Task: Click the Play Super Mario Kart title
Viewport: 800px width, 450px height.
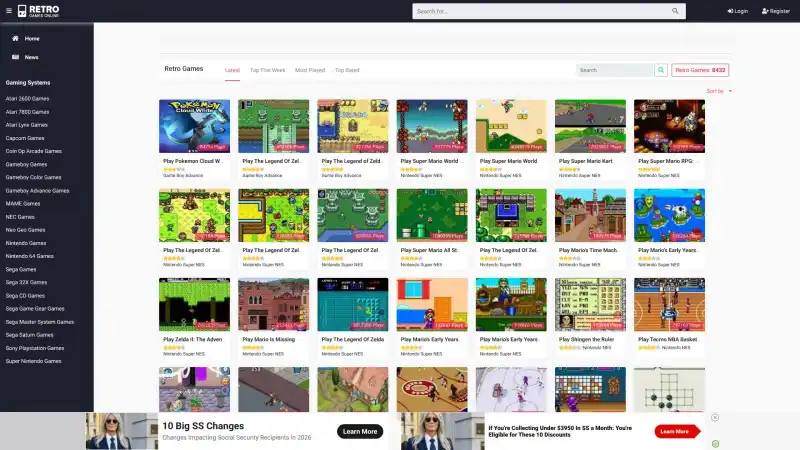Action: point(585,161)
